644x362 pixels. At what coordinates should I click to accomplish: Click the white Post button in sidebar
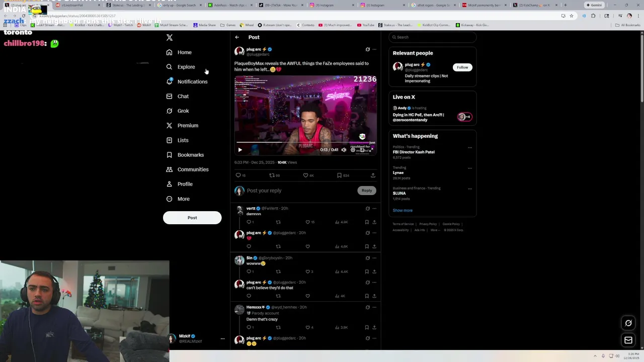point(192,218)
